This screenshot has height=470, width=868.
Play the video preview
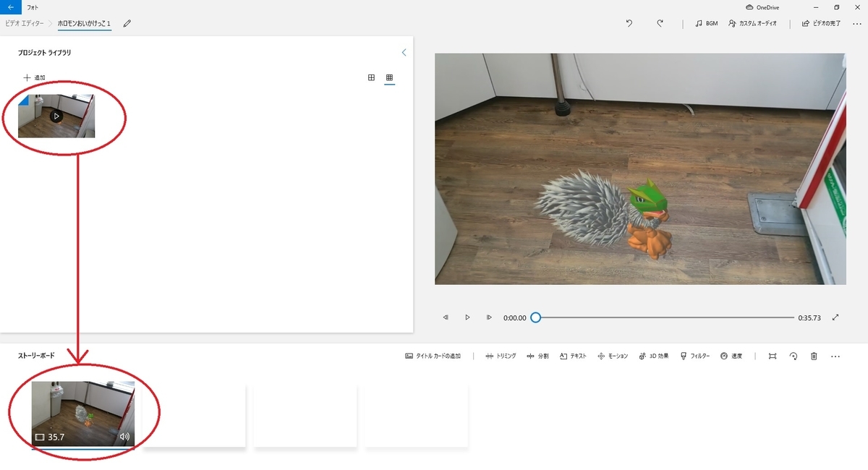(x=467, y=317)
